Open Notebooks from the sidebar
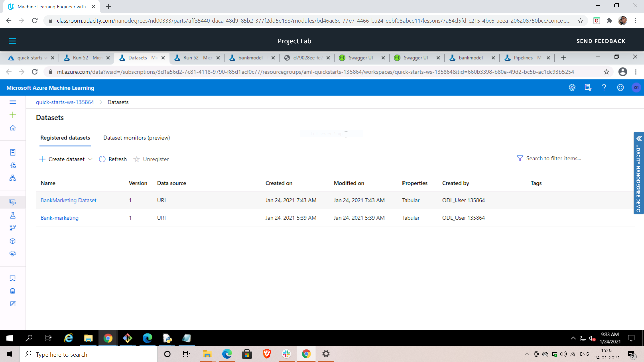The height and width of the screenshot is (362, 644). coord(13,152)
